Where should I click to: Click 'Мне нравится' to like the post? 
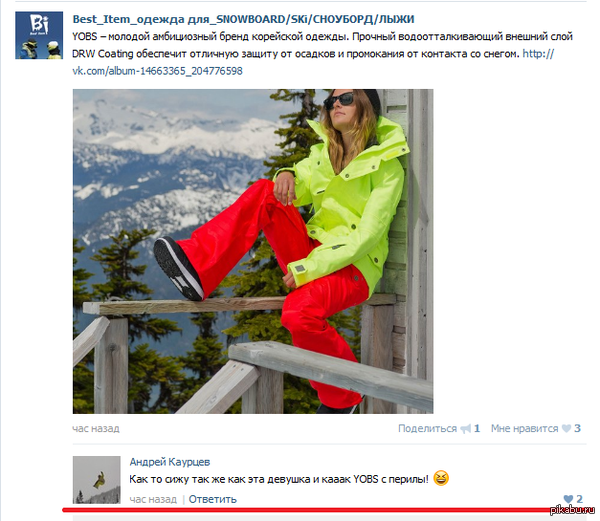point(525,428)
